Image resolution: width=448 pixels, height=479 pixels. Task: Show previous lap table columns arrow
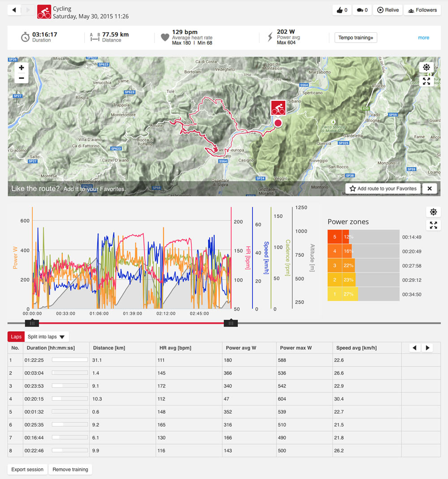414,348
